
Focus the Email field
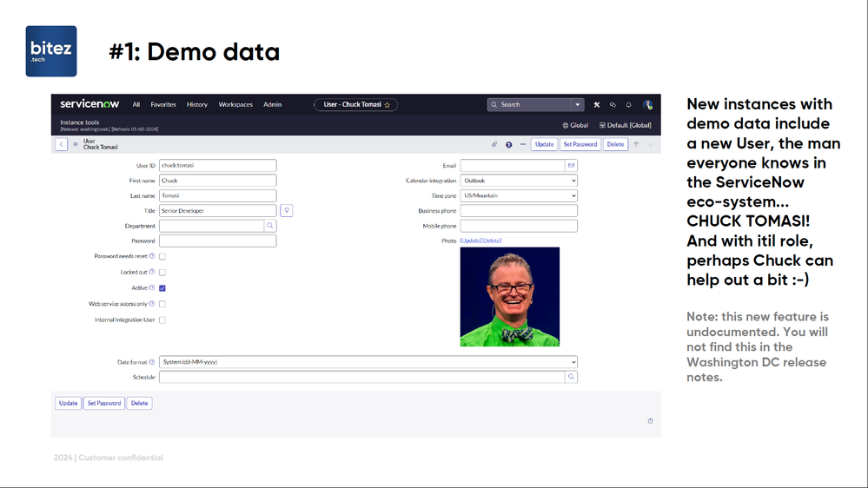(x=513, y=166)
